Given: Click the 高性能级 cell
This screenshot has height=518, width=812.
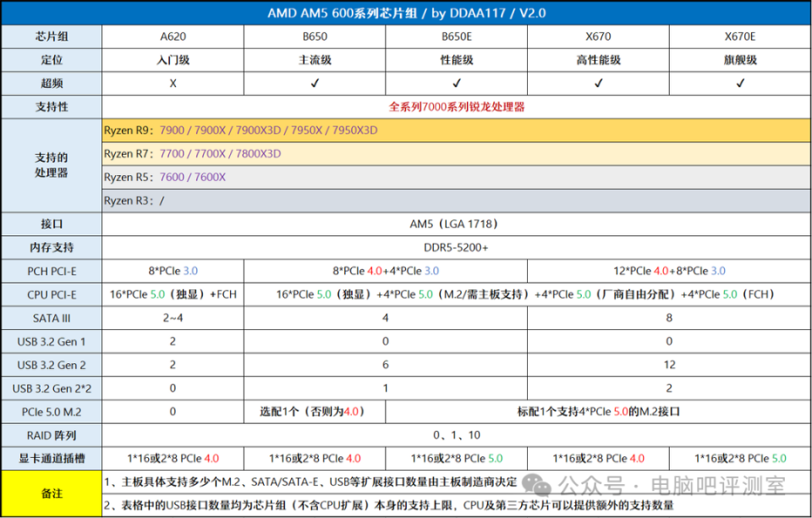Looking at the screenshot, I should (x=598, y=60).
